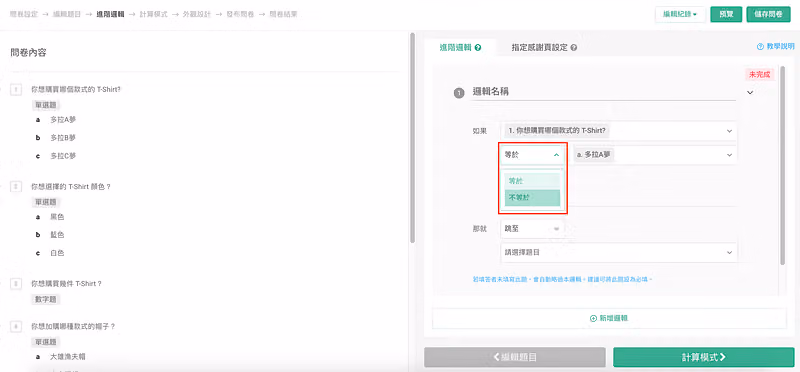Click question text 你想購買哪個款式的 T-Shirt? in left panel
The image size is (800, 372).
(x=76, y=89)
